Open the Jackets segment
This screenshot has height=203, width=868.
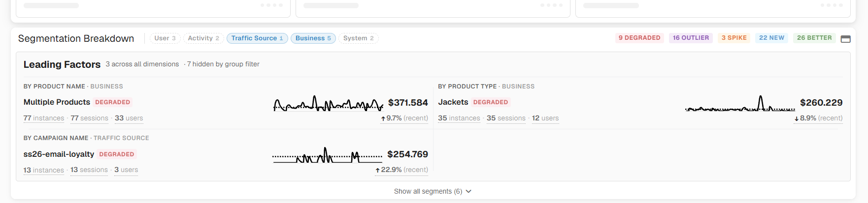tap(453, 102)
